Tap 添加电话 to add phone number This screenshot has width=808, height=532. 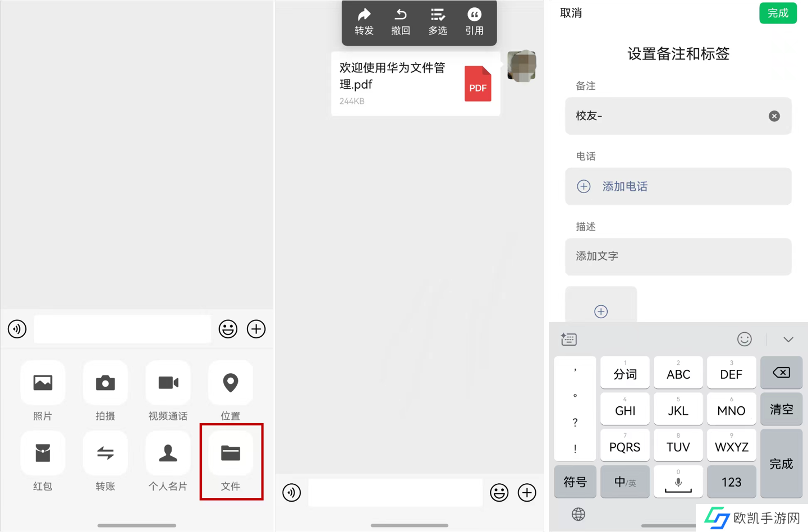(625, 186)
